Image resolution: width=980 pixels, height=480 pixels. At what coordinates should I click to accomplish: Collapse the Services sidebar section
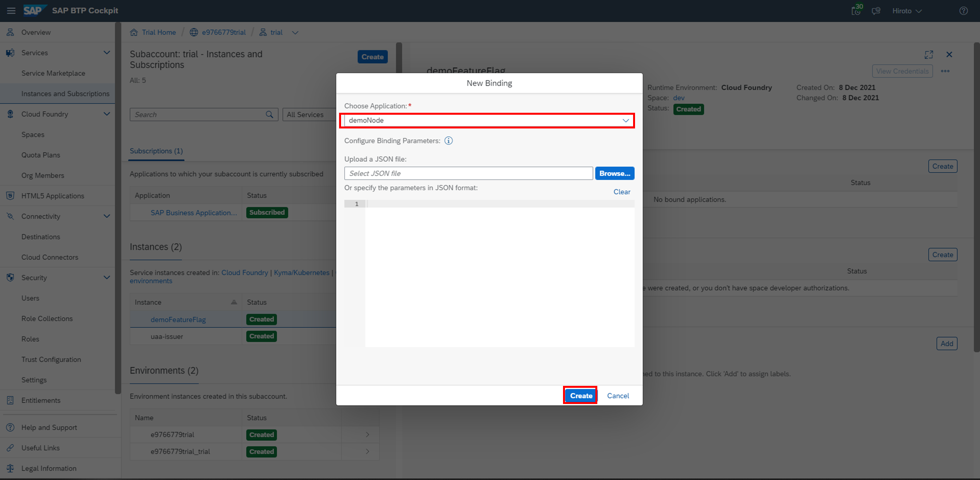tap(106, 52)
